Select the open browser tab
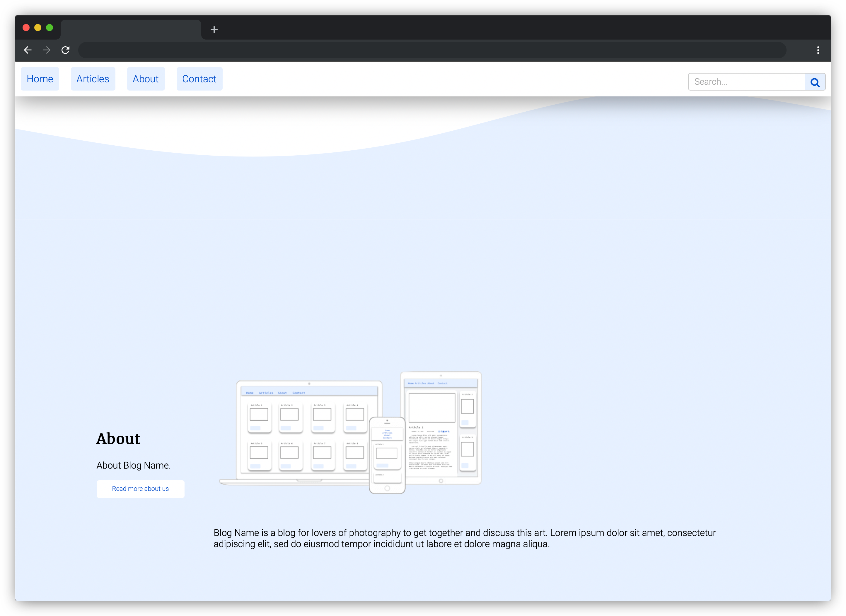Image resolution: width=846 pixels, height=616 pixels. click(131, 30)
